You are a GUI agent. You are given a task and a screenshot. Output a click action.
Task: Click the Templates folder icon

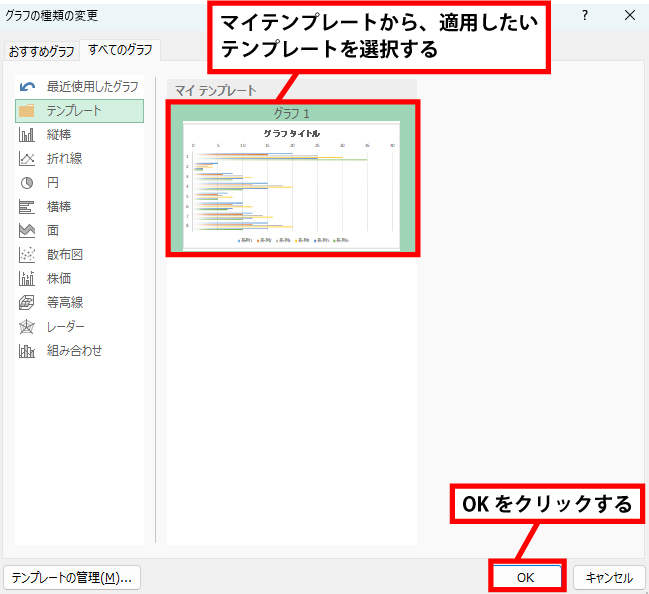26,111
